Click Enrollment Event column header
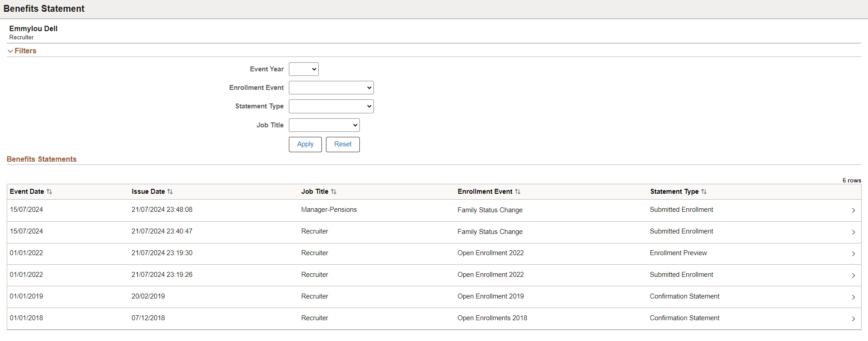868x341 pixels. [x=485, y=192]
